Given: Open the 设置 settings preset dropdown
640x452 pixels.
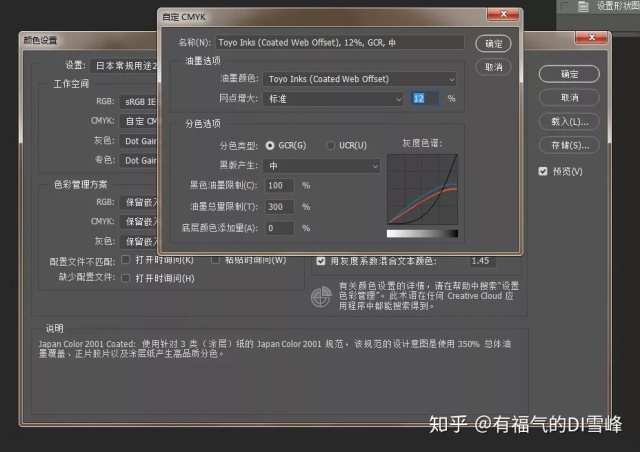Looking at the screenshot, I should [124, 66].
